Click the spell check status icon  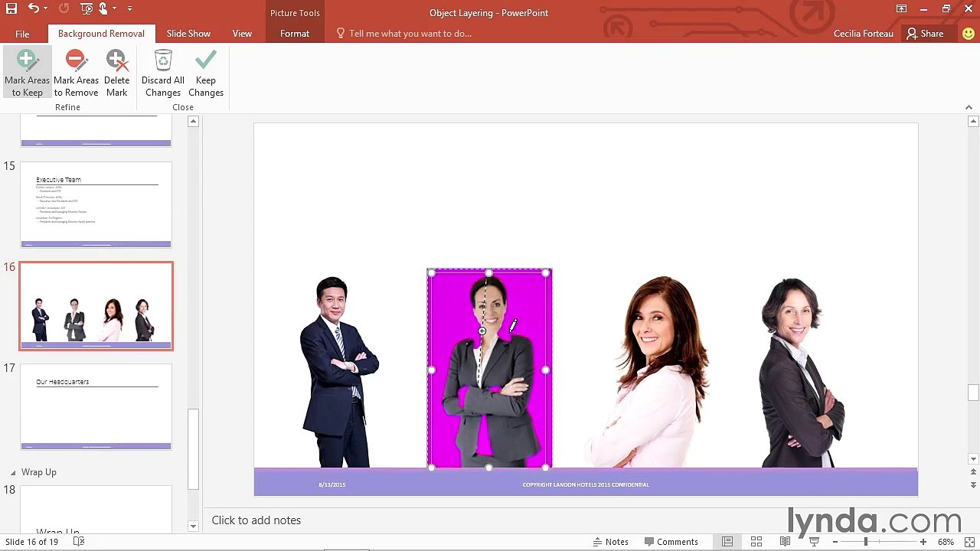(78, 542)
